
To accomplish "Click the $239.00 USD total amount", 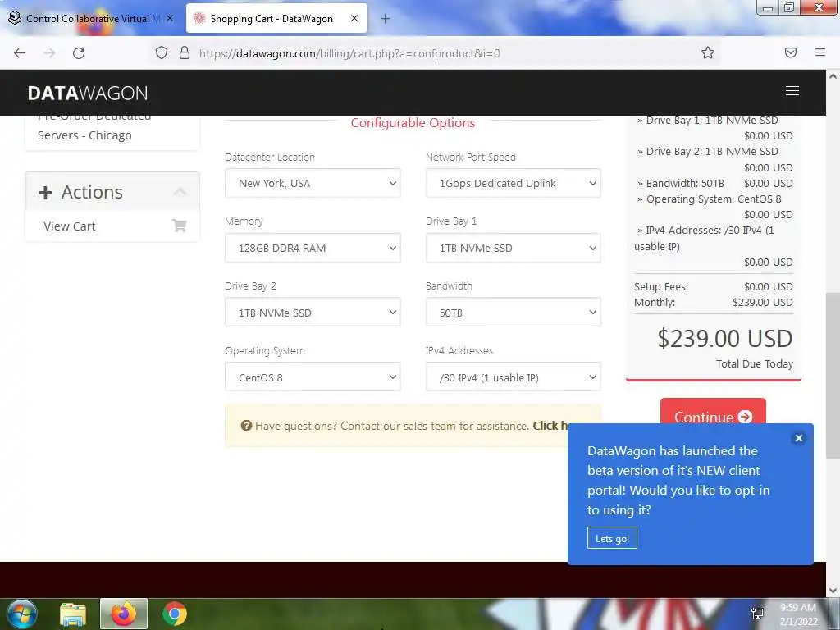I will click(725, 339).
